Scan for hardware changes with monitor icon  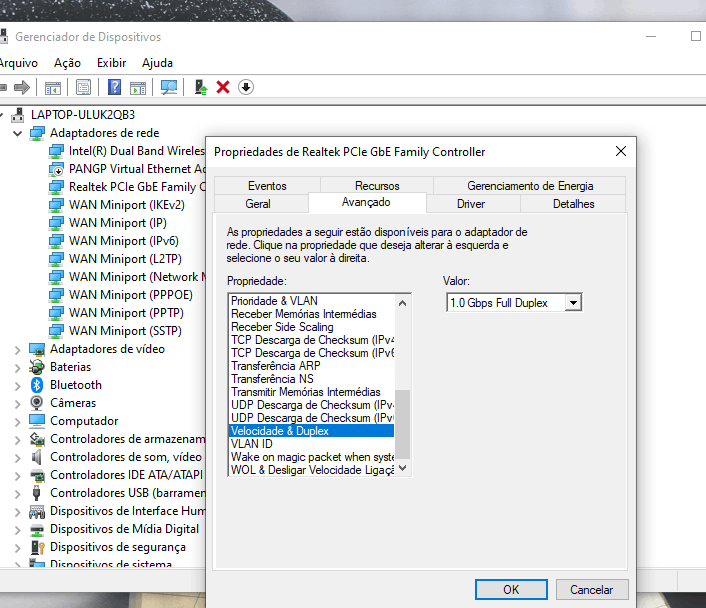click(169, 87)
